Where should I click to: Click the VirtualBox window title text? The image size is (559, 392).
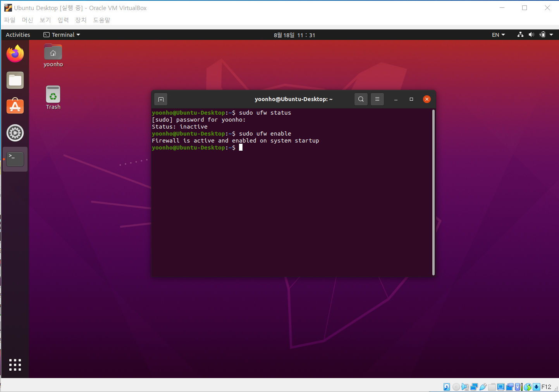click(80, 8)
